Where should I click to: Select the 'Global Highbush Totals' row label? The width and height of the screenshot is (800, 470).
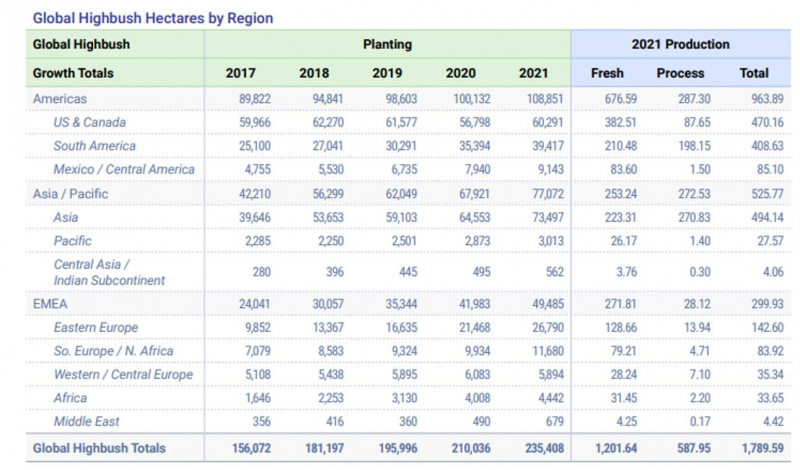point(99,448)
